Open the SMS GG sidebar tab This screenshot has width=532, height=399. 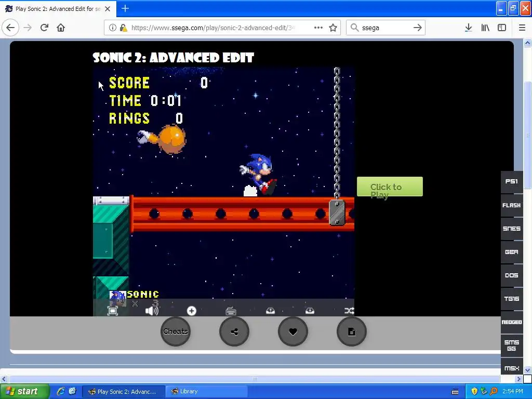512,345
